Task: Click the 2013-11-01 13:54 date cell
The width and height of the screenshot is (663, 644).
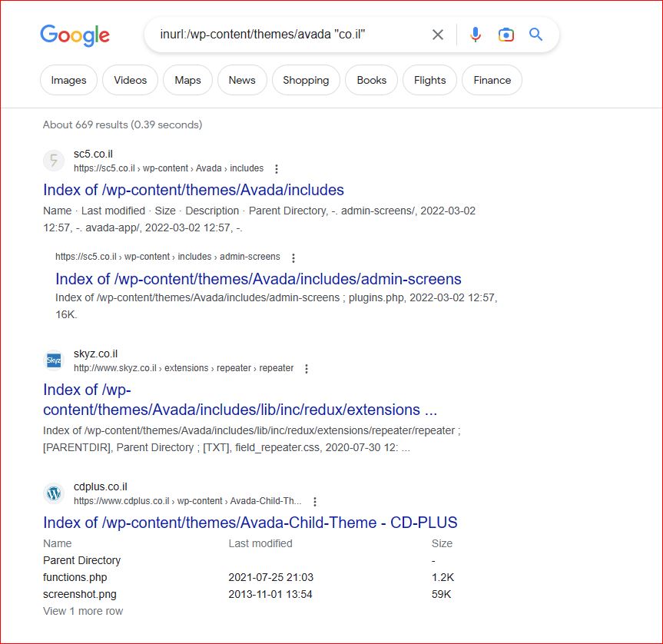Action: tap(270, 594)
